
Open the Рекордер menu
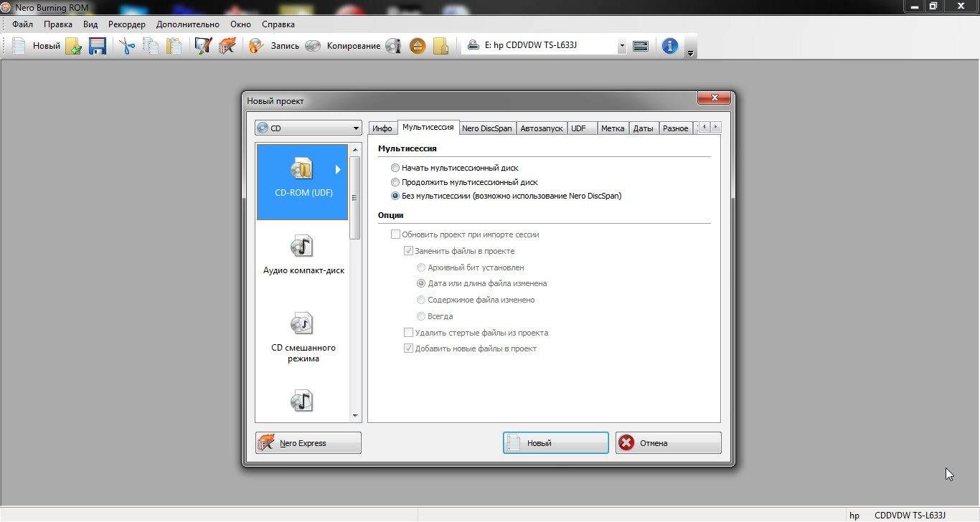click(127, 24)
